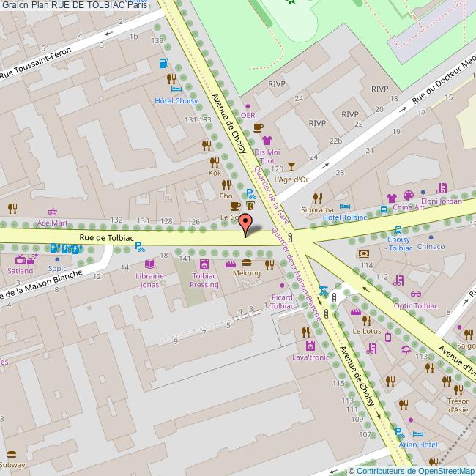The image size is (476, 476).
Task: Click the Pho restaurant icon
Action: (x=226, y=185)
